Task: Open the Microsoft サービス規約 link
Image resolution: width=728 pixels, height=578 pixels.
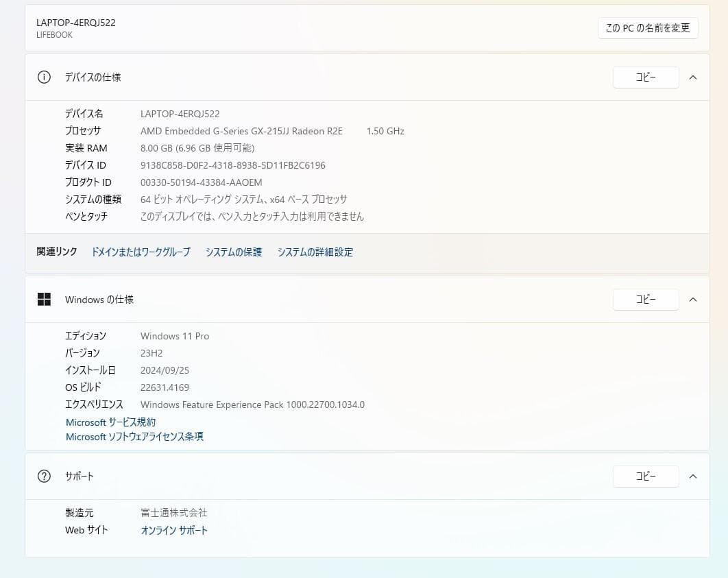Action: [x=110, y=422]
